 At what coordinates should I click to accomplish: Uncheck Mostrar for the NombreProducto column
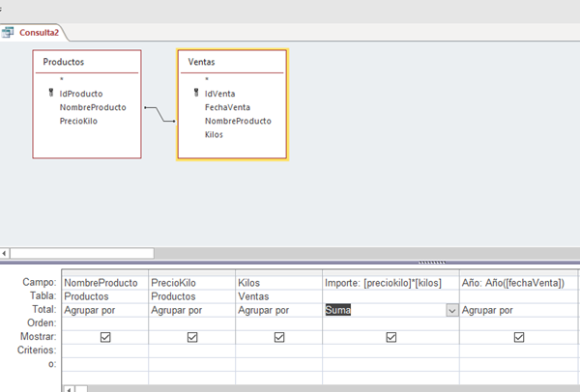[103, 337]
